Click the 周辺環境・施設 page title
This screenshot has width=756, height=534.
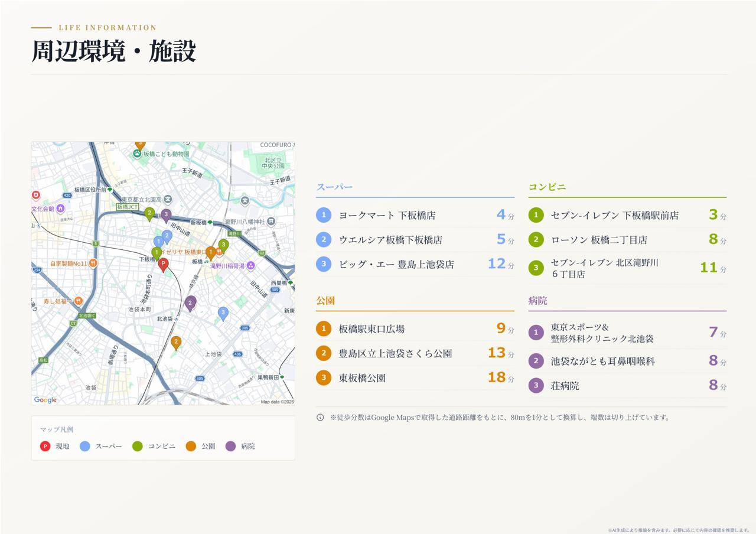click(113, 51)
